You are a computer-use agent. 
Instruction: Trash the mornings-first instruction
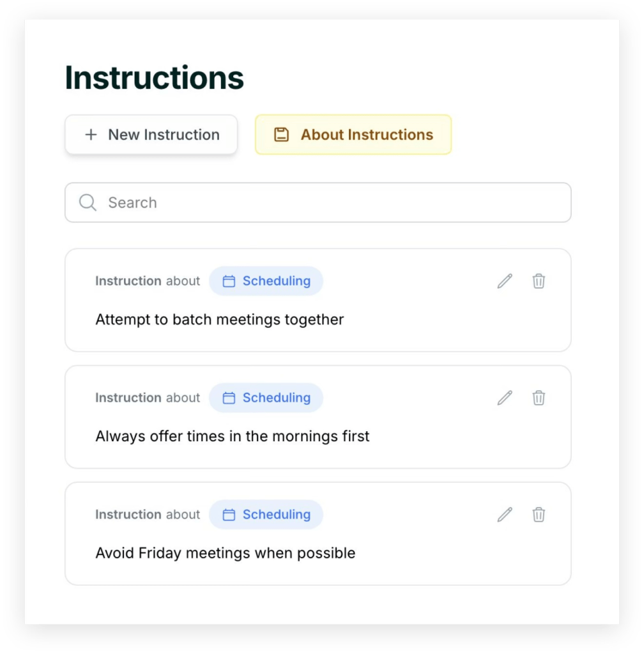pyautogui.click(x=539, y=398)
